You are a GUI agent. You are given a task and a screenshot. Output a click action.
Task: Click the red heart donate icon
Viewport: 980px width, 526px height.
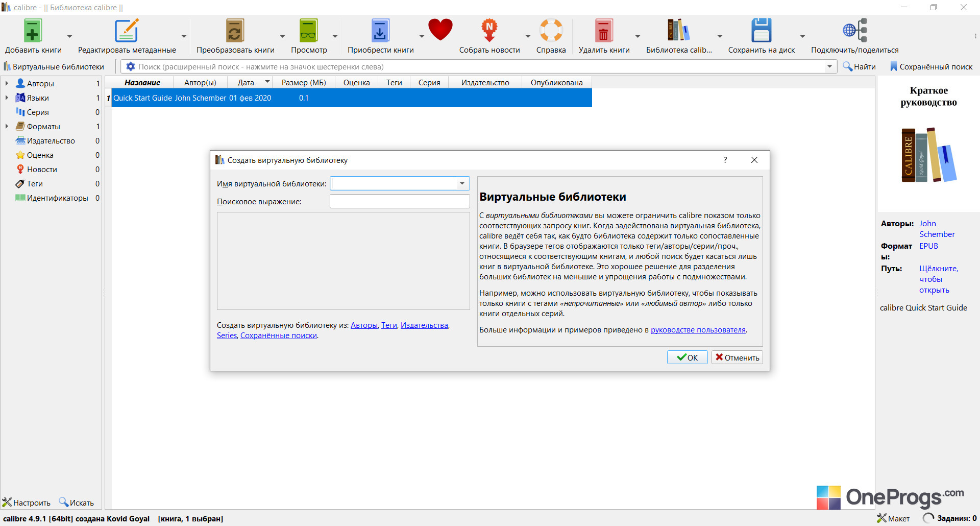440,30
